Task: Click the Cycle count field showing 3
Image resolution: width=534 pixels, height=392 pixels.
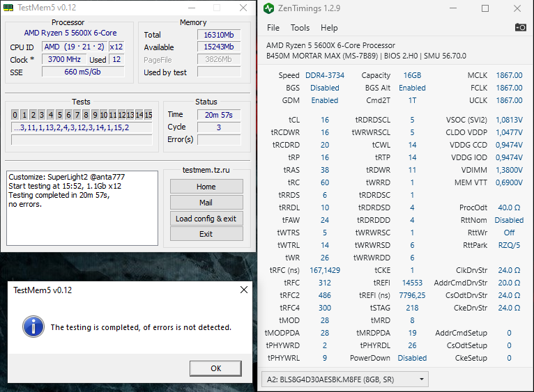Action: 219,127
